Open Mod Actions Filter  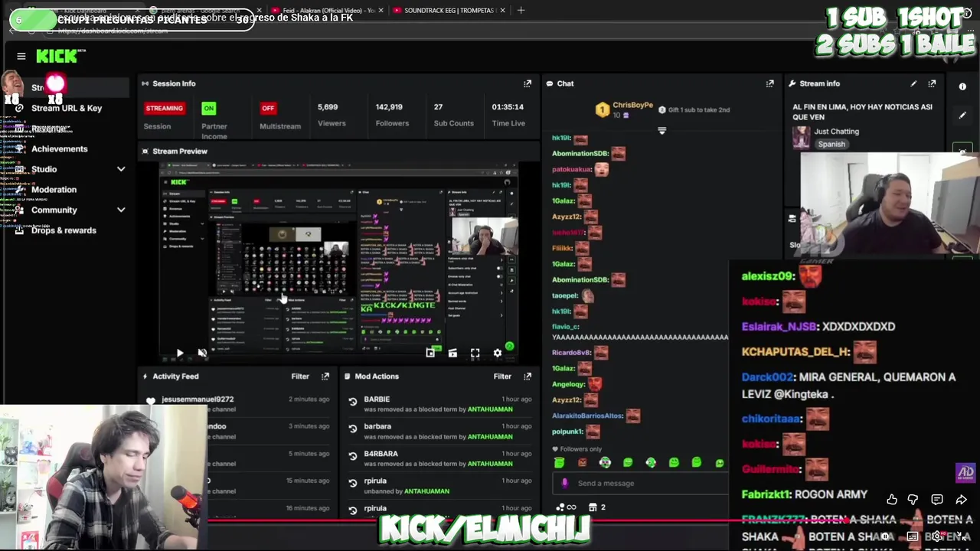[502, 377]
